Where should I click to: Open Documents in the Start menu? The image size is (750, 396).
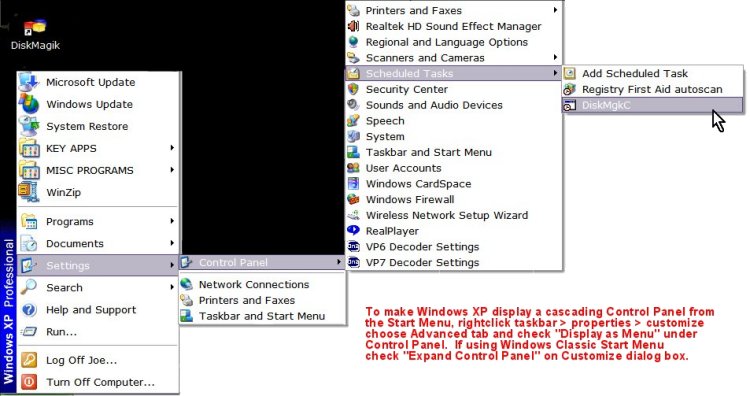point(98,243)
